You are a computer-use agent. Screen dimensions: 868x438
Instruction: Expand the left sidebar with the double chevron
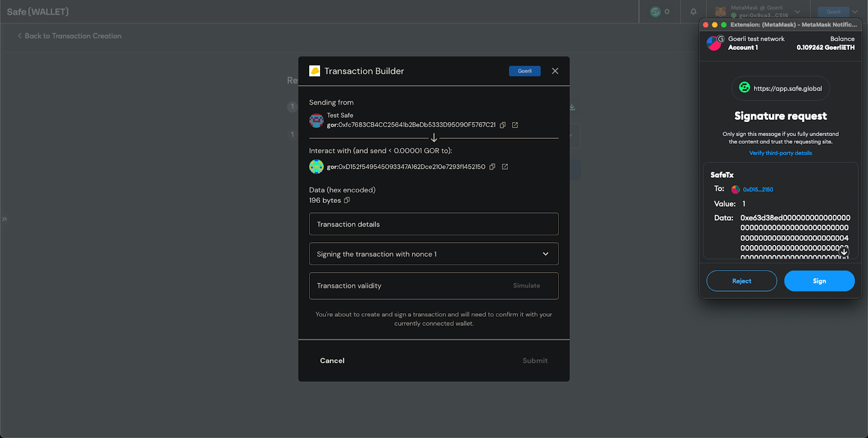pos(4,219)
